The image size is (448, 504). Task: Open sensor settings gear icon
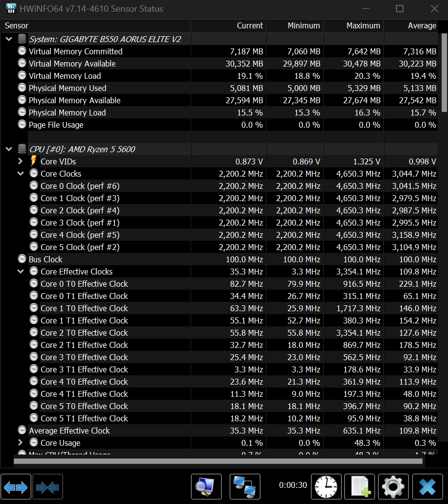click(393, 487)
